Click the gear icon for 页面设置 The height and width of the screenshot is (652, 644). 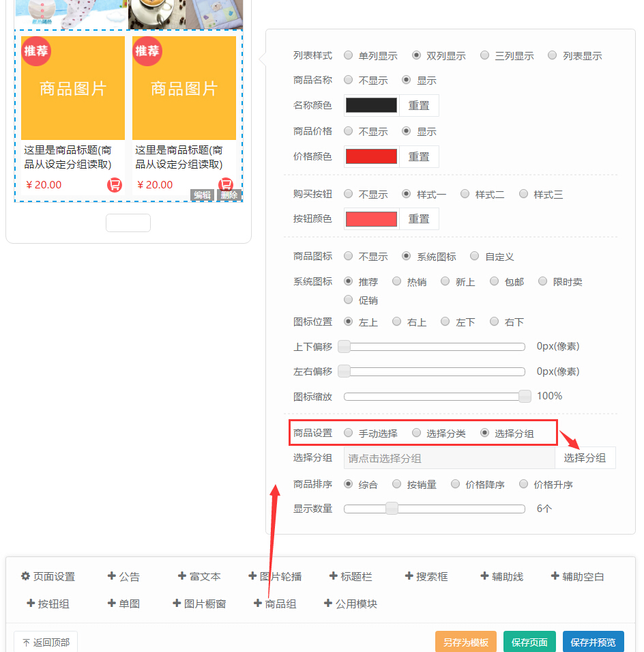(x=26, y=576)
